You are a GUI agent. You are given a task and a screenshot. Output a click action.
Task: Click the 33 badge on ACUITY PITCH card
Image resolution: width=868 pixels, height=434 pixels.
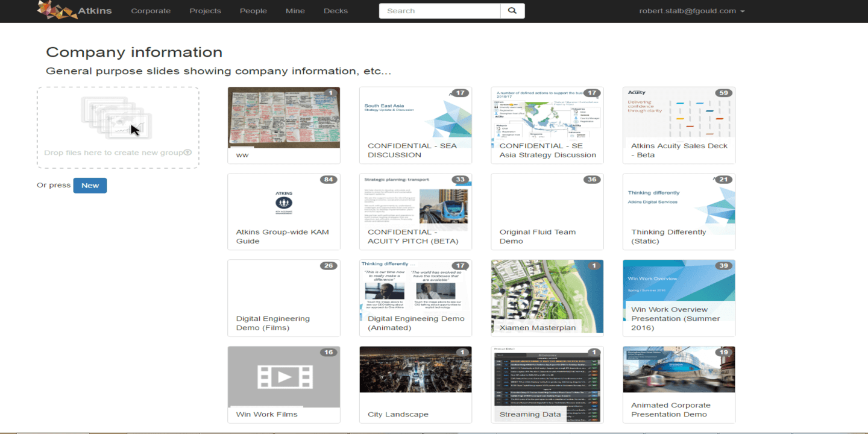pyautogui.click(x=461, y=180)
